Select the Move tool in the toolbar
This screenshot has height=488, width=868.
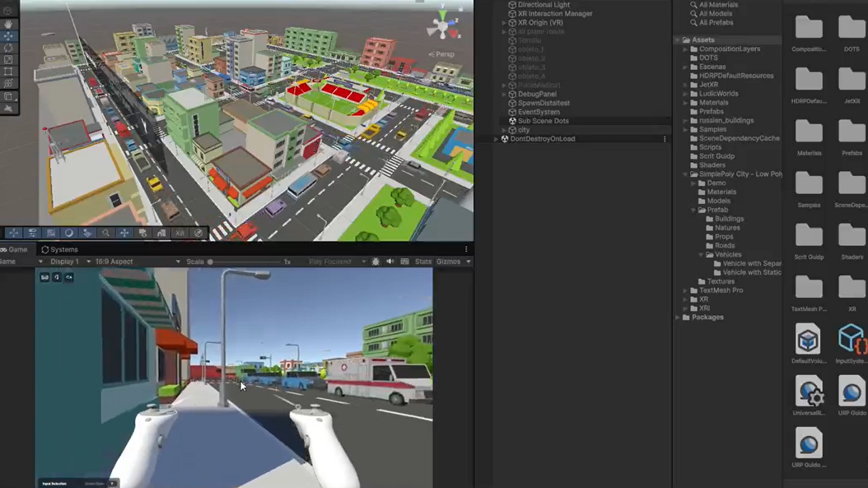9,36
